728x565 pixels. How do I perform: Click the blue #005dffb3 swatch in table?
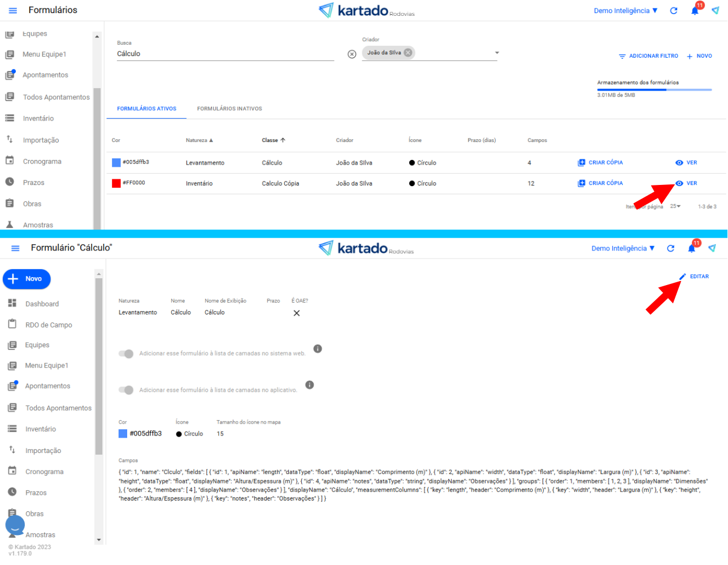pyautogui.click(x=116, y=163)
